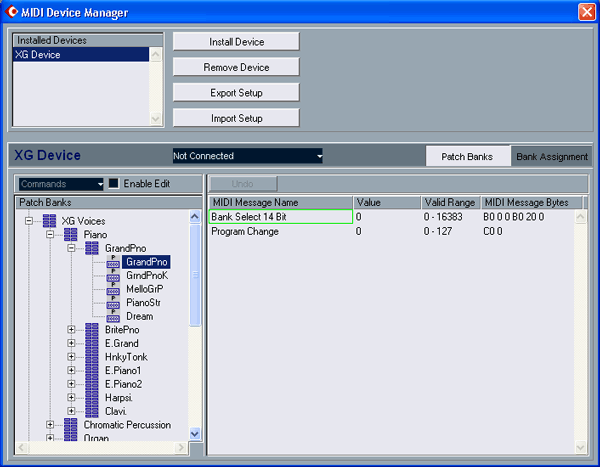Click the BritePno bank icon
The height and width of the screenshot is (467, 600).
[x=92, y=330]
